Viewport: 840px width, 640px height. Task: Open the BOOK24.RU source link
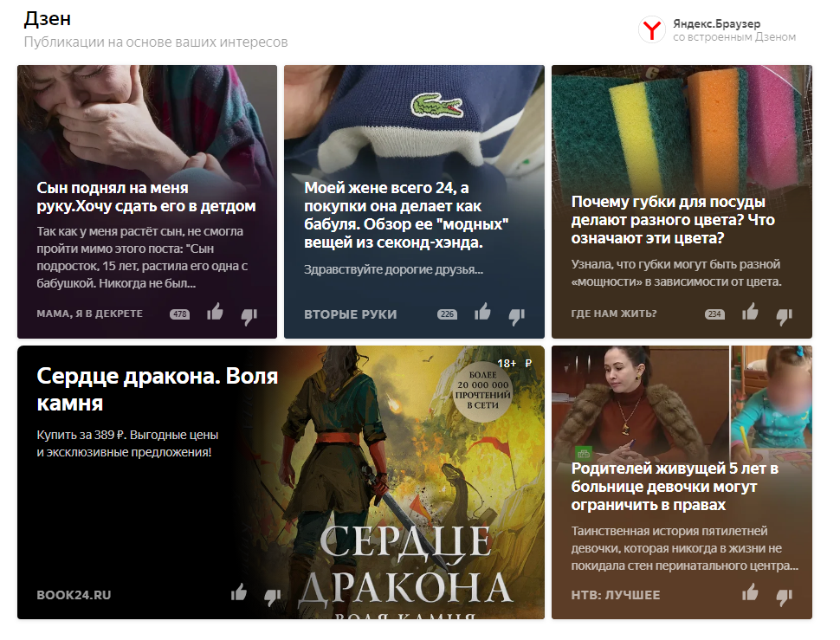point(74,595)
